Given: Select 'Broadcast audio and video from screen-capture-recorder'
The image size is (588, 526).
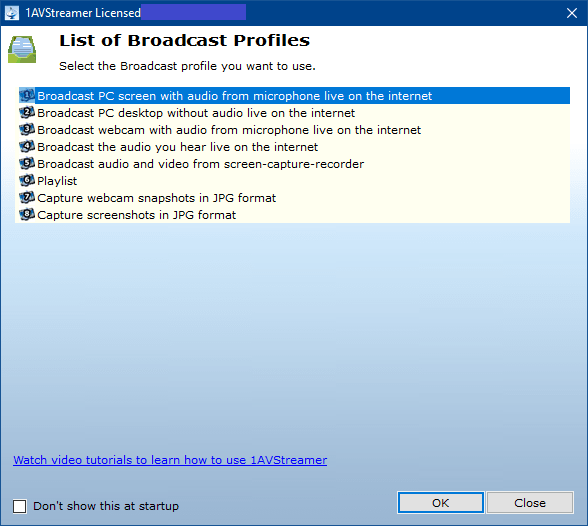Looking at the screenshot, I should (294, 164).
